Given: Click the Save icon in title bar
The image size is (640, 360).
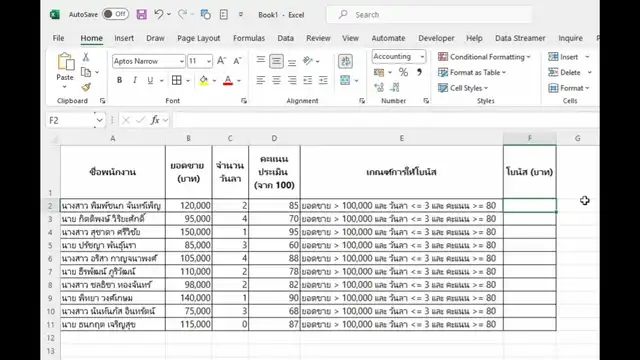Looking at the screenshot, I should (x=141, y=15).
